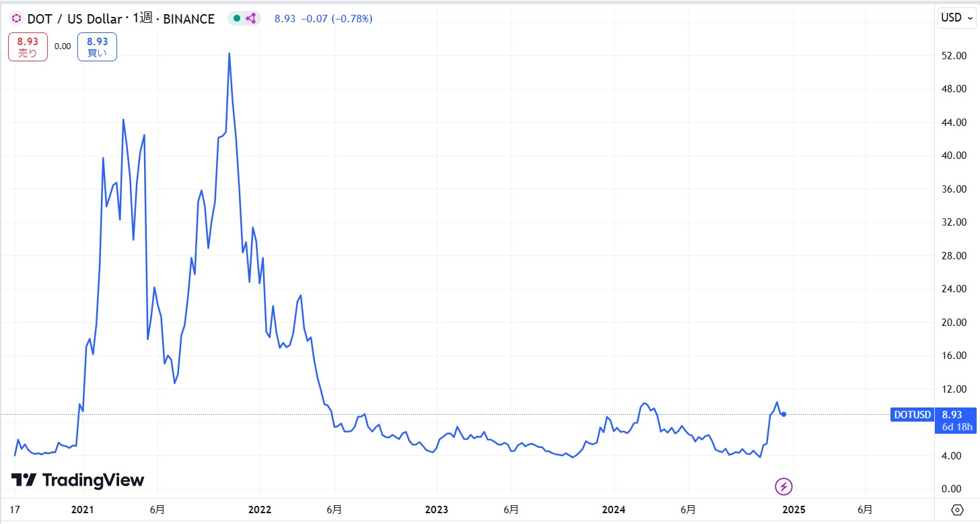Click the 20.00 price axis label

click(x=954, y=323)
